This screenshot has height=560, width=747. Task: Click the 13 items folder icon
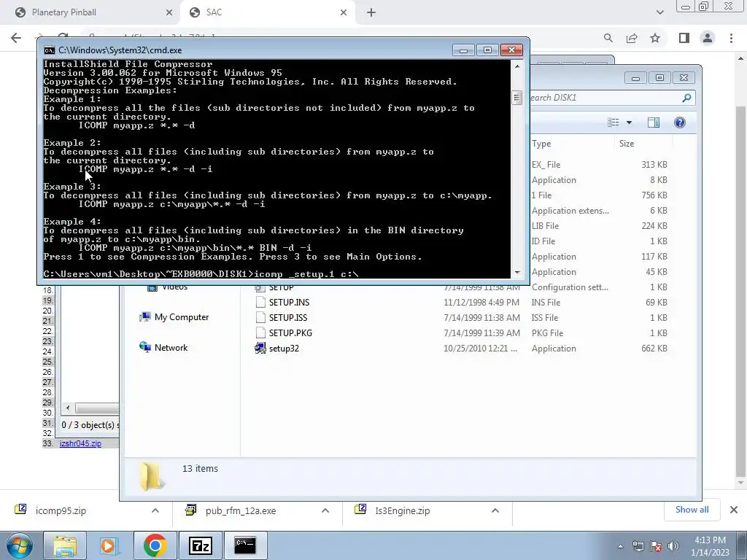(152, 476)
